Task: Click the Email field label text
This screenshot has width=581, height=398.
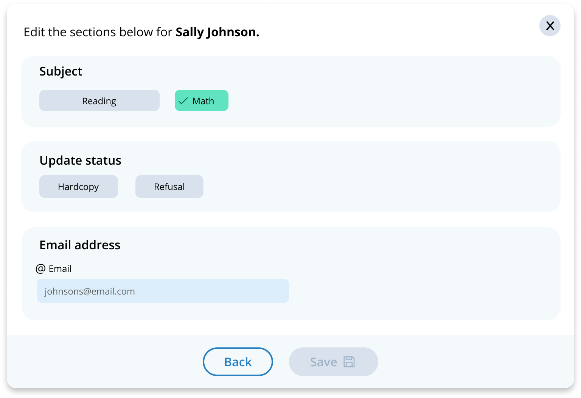Action: pyautogui.click(x=60, y=269)
